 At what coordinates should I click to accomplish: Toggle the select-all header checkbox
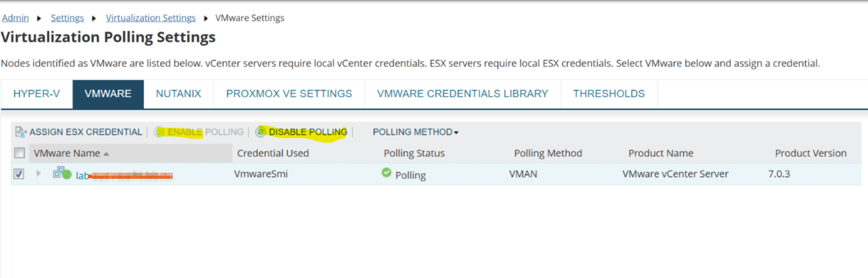click(x=20, y=153)
